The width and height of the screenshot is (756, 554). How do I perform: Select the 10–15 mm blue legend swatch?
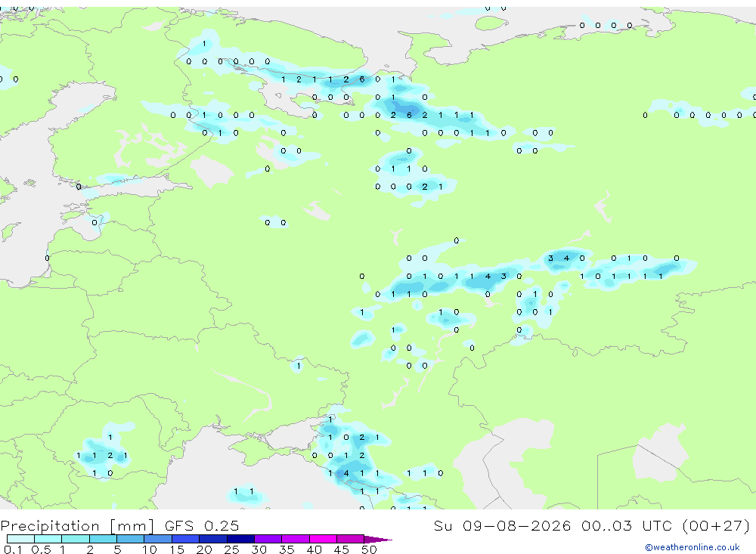point(158,539)
